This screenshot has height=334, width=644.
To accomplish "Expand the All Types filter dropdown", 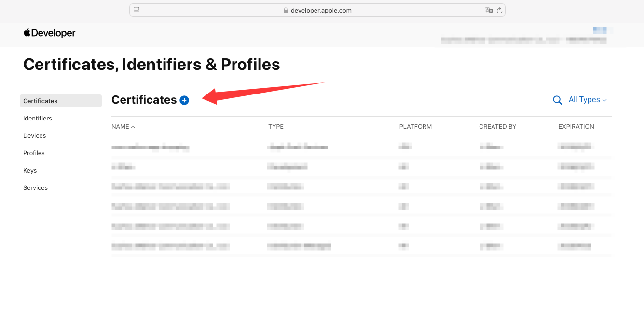I will (588, 100).
